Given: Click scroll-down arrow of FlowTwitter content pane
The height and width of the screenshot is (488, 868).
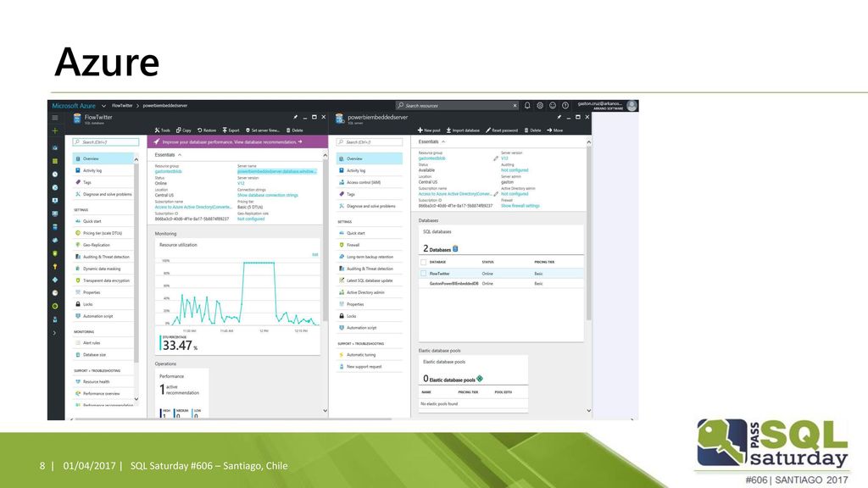Looking at the screenshot, I should 325,411.
